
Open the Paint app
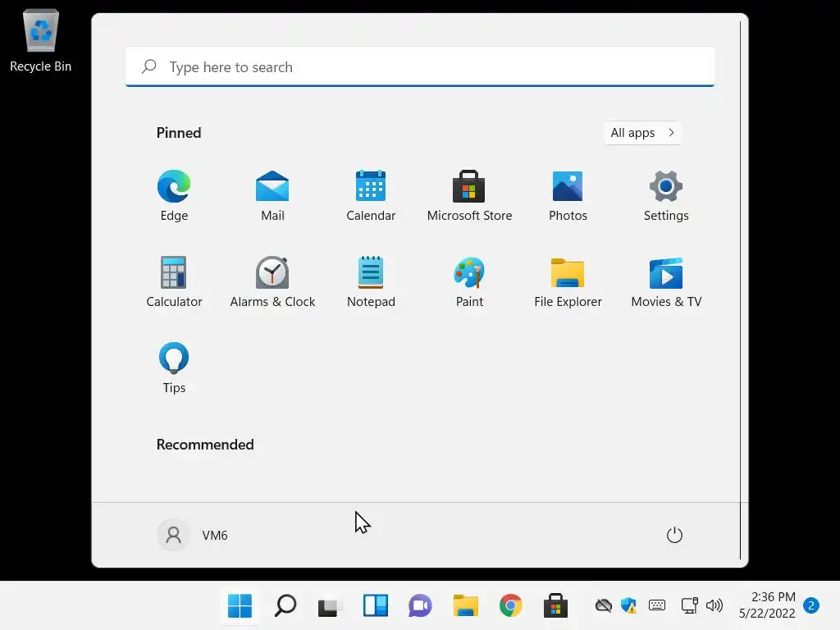pyautogui.click(x=469, y=282)
